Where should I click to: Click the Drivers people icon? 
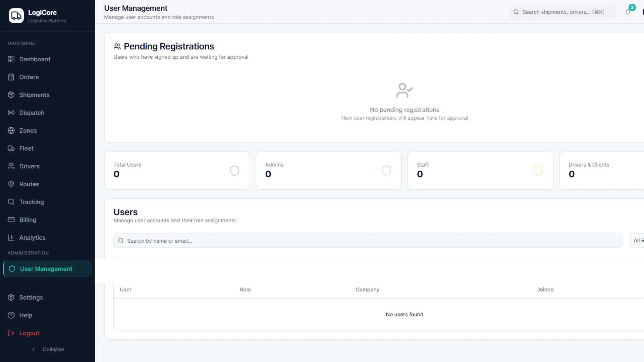pyautogui.click(x=11, y=166)
